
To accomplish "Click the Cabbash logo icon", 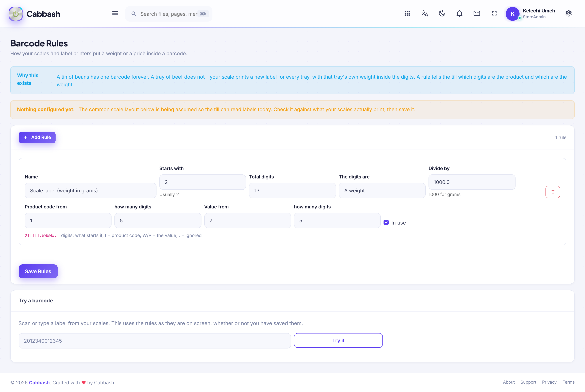I will click(x=16, y=14).
